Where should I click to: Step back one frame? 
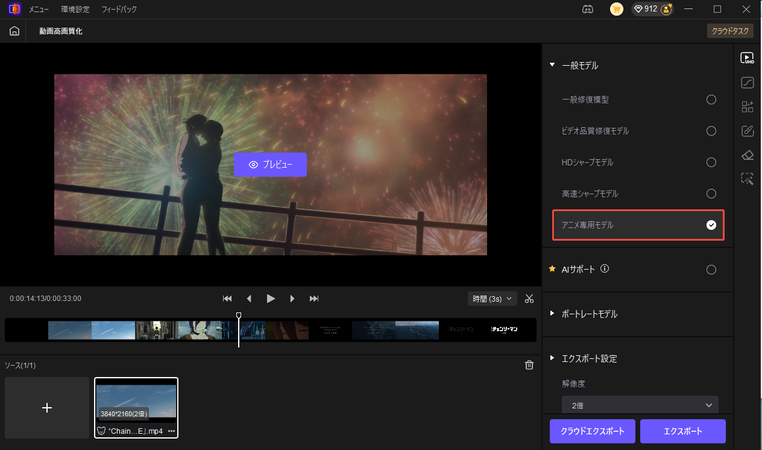249,298
